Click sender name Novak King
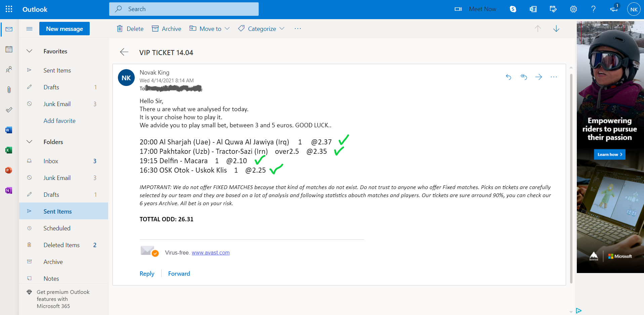Viewport: 644px width, 315px height. pos(155,72)
